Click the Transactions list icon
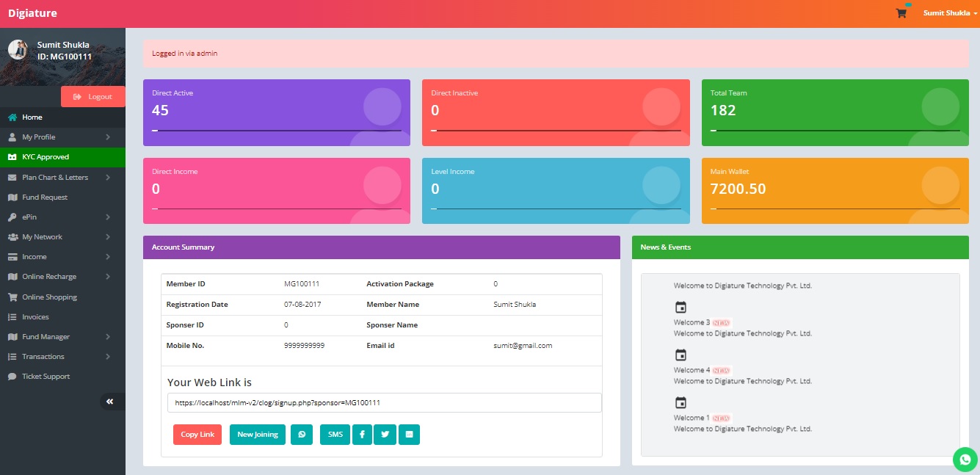This screenshot has width=980, height=475. (12, 357)
